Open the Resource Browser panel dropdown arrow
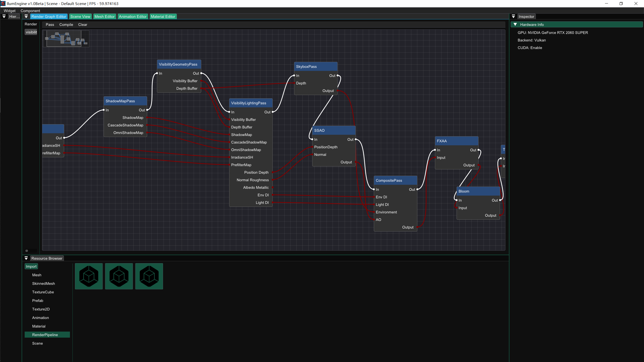This screenshot has width=644, height=362. point(26,258)
